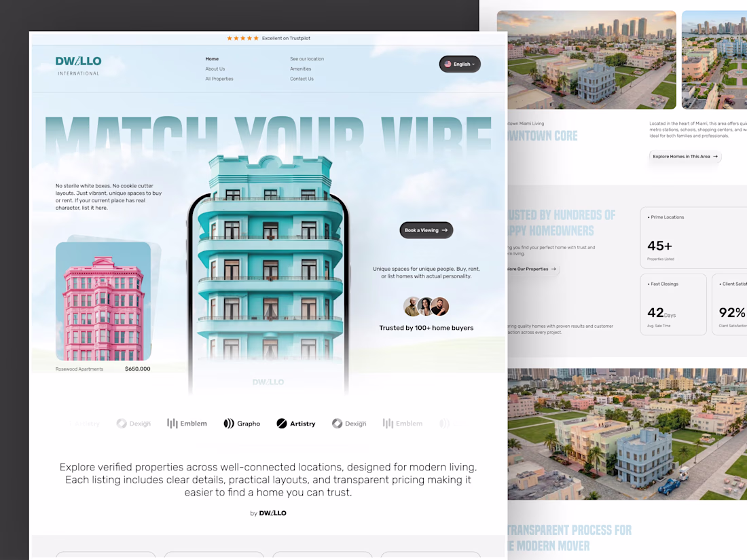Open Contact Us nav link

pos(302,79)
